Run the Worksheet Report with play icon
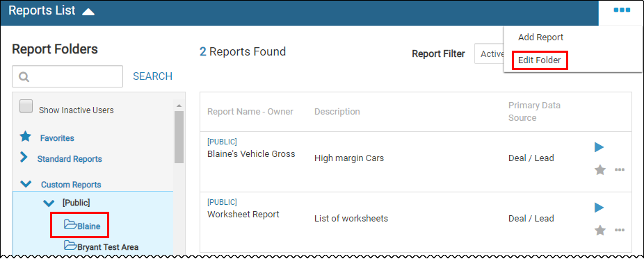Screen dimensions: 644x259 coord(599,208)
